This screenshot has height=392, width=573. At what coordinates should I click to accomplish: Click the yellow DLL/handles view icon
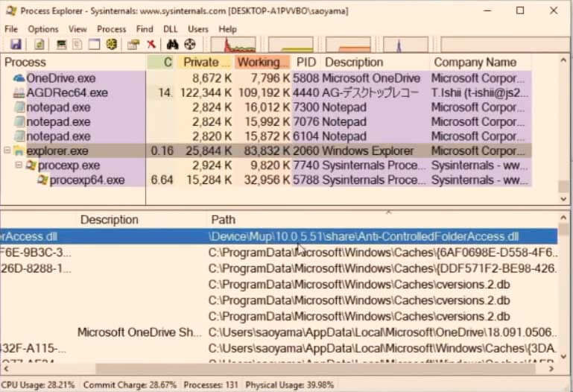(x=112, y=45)
